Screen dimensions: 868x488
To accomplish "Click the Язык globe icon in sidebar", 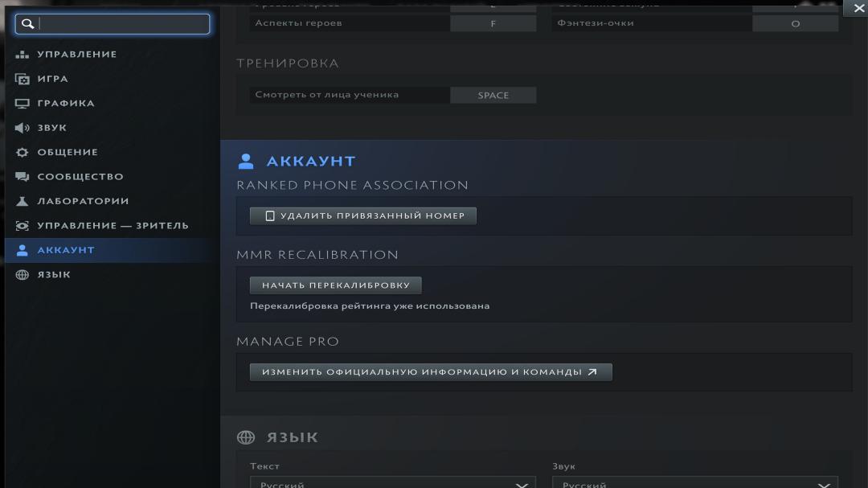I will [23, 274].
